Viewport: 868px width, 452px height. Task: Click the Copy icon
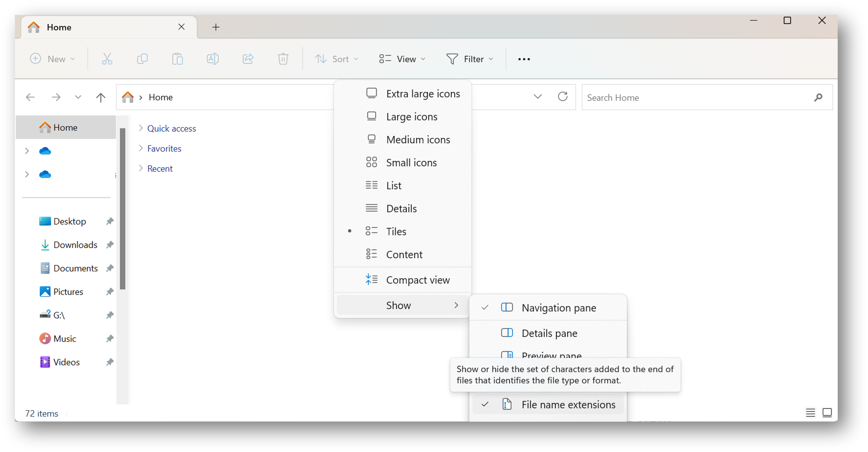point(142,59)
